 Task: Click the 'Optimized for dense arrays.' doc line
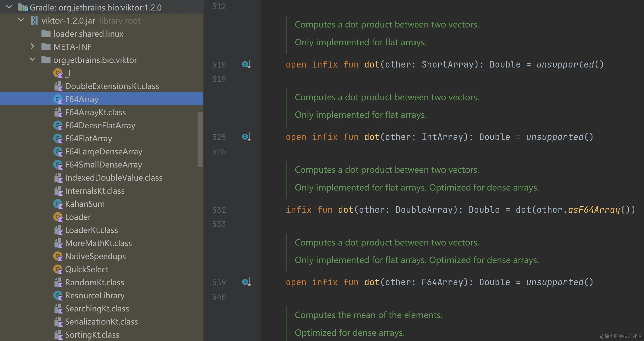click(x=350, y=333)
